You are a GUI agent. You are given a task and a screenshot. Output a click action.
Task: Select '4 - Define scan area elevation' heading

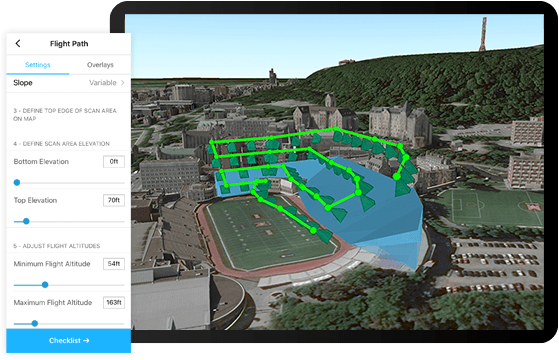tap(61, 144)
